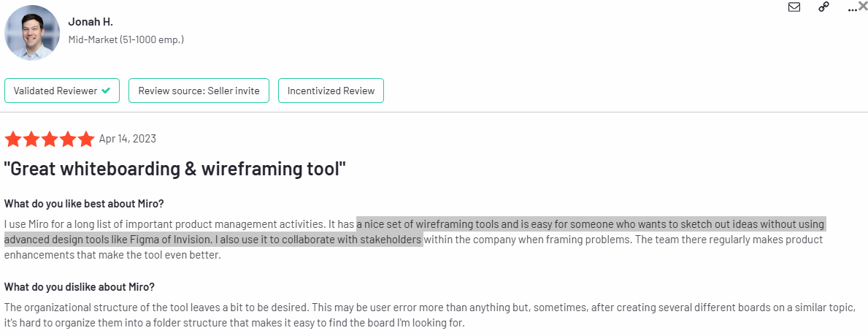The image size is (868, 336).
Task: Click the Incentivized Review badge
Action: click(331, 91)
